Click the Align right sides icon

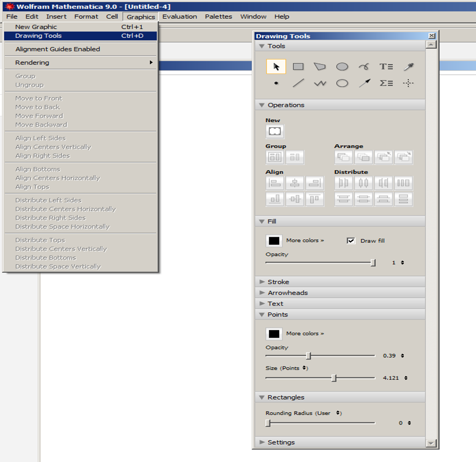click(315, 183)
